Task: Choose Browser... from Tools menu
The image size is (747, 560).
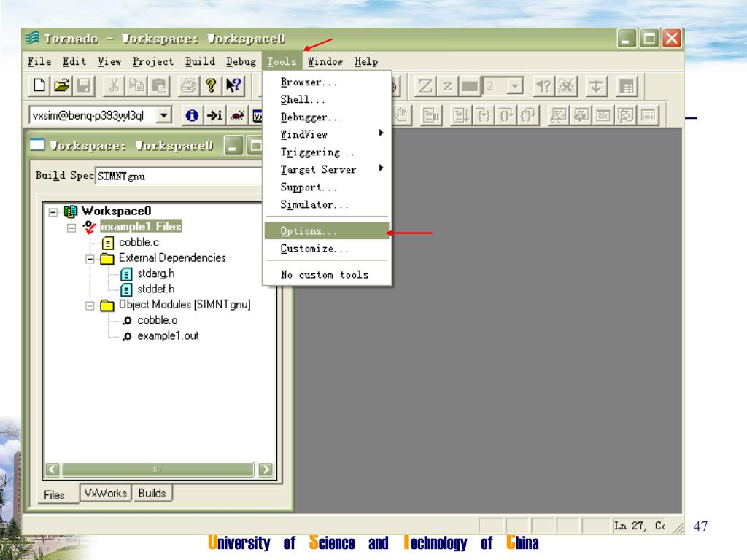Action: pos(327,82)
